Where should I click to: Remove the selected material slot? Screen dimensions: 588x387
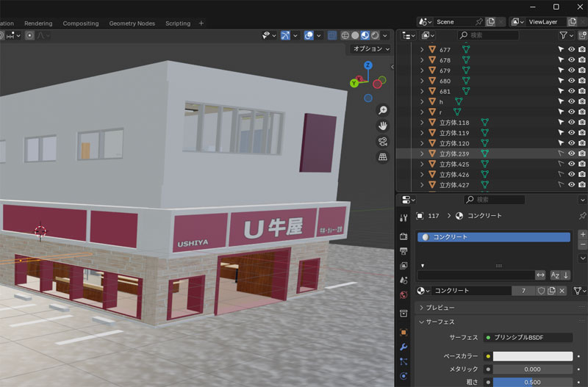pyautogui.click(x=582, y=245)
